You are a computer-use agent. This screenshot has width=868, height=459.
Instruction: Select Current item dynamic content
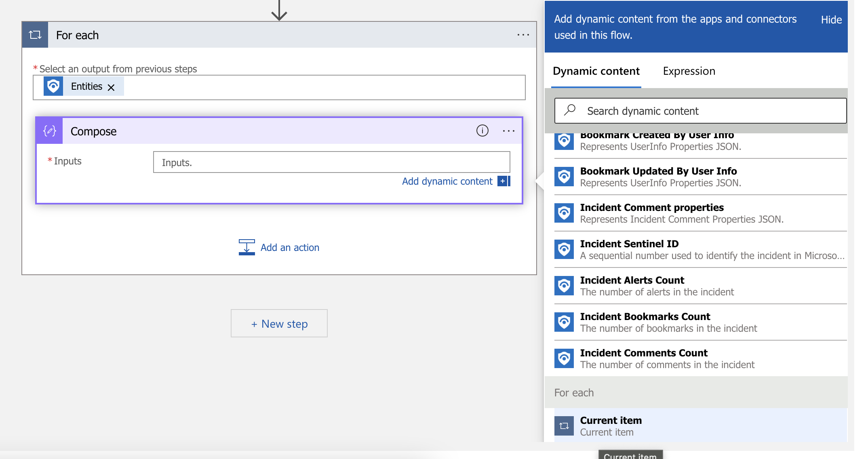pos(701,425)
